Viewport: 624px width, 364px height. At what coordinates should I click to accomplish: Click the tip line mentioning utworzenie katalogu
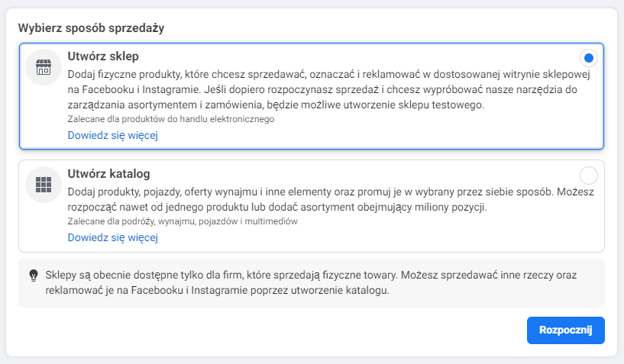[217, 291]
